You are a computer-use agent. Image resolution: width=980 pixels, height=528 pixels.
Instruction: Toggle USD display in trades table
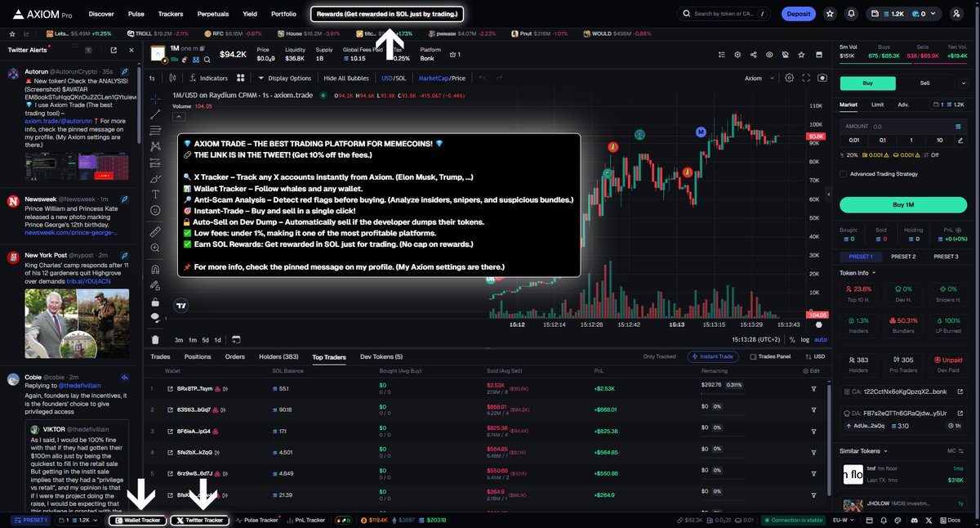click(x=815, y=356)
